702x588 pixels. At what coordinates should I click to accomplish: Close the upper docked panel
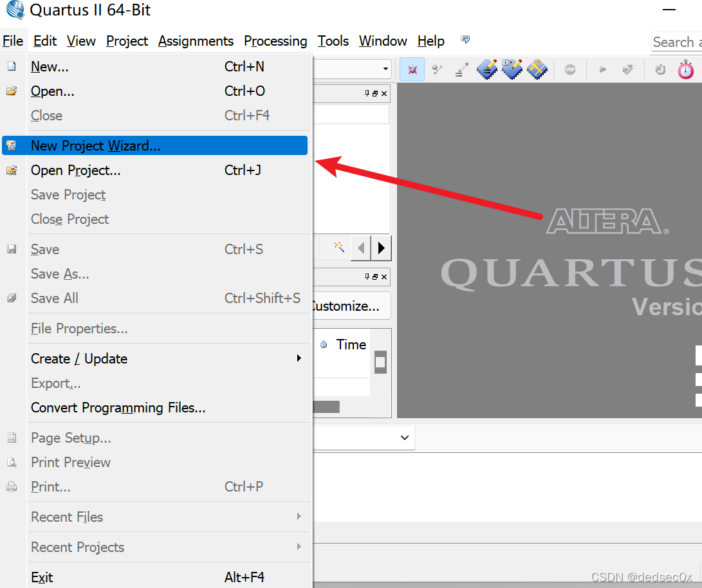click(384, 93)
